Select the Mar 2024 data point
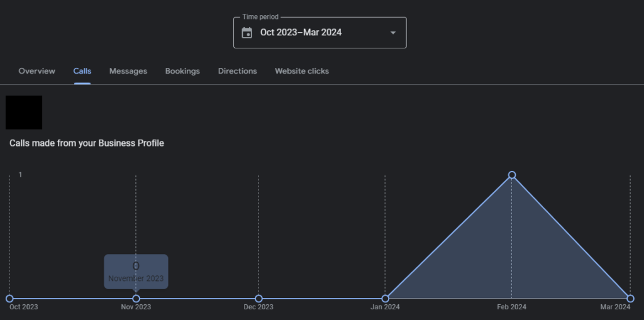644x320 pixels. click(630, 299)
